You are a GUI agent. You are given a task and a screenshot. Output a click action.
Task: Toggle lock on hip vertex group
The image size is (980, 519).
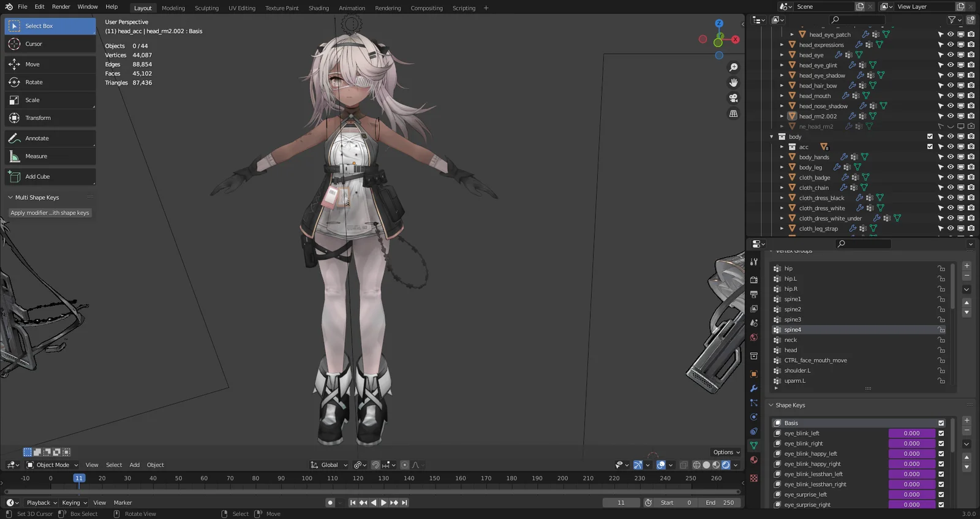tap(941, 268)
